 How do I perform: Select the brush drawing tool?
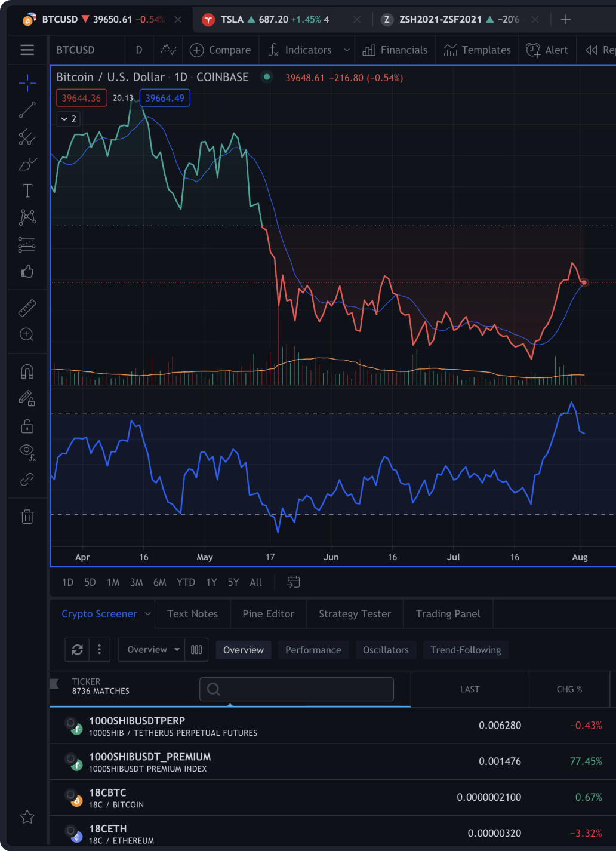pos(27,164)
